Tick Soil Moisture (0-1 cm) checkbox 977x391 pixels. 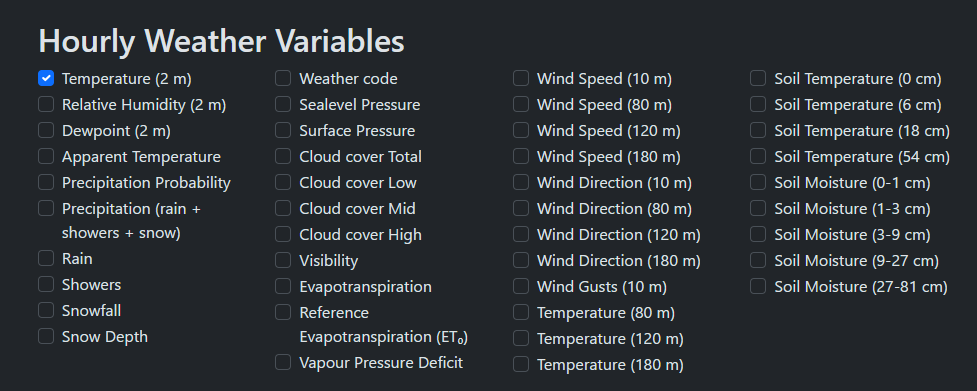(x=758, y=182)
